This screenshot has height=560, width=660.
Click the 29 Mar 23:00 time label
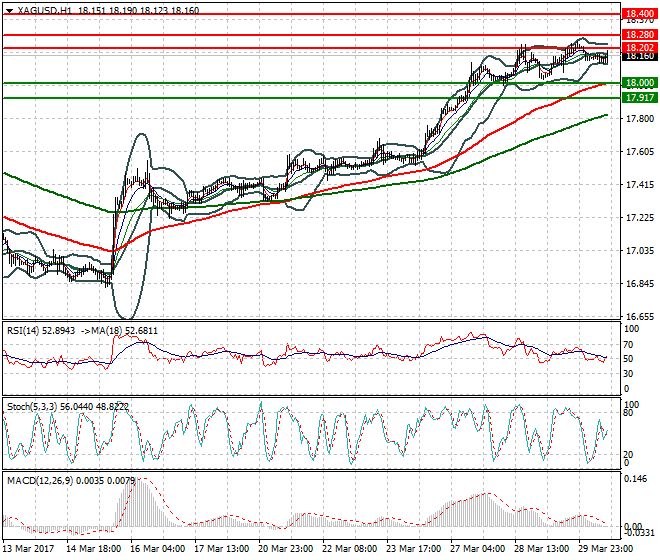[605, 549]
